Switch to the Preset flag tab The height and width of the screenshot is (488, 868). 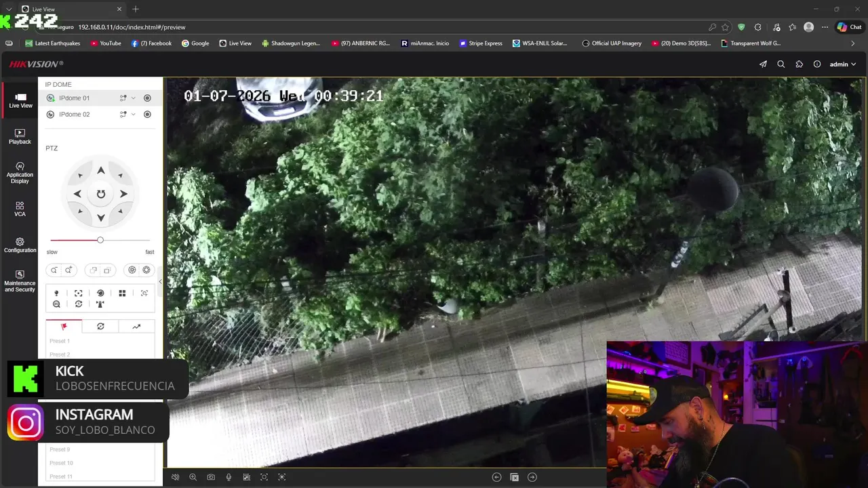64,327
